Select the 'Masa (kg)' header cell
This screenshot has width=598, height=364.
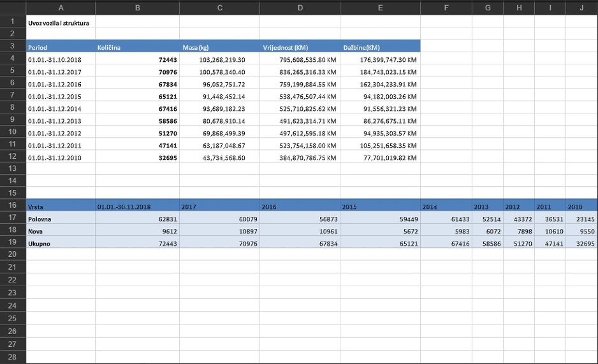[x=219, y=47]
